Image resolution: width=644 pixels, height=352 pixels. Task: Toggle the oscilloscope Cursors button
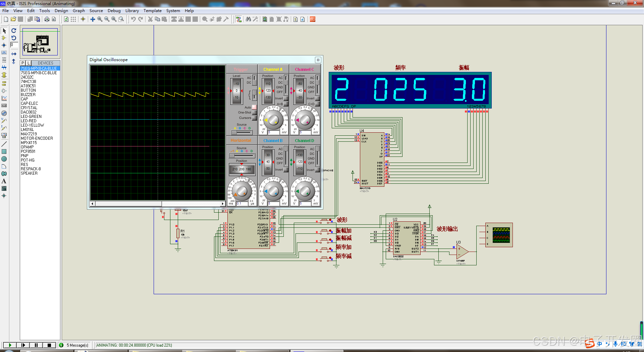point(254,118)
